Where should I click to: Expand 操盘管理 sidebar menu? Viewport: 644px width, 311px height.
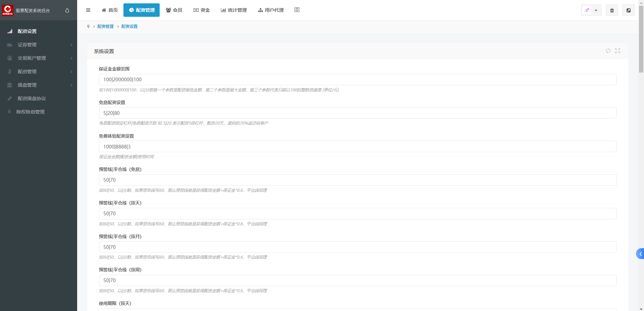point(39,85)
